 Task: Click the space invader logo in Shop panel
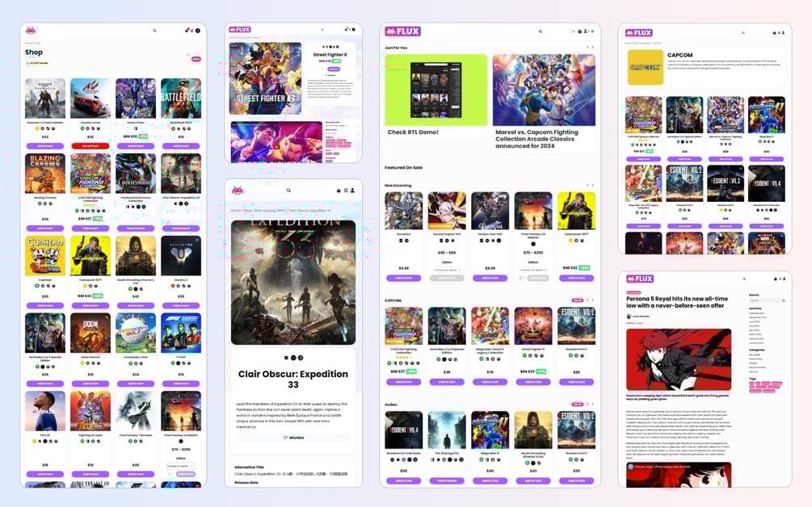coord(31,31)
